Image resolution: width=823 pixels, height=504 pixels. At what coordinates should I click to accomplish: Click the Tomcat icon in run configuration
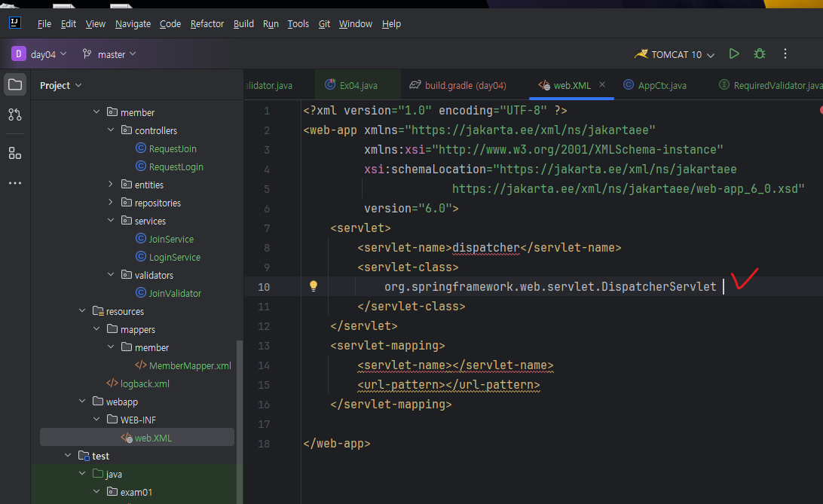[x=641, y=53]
